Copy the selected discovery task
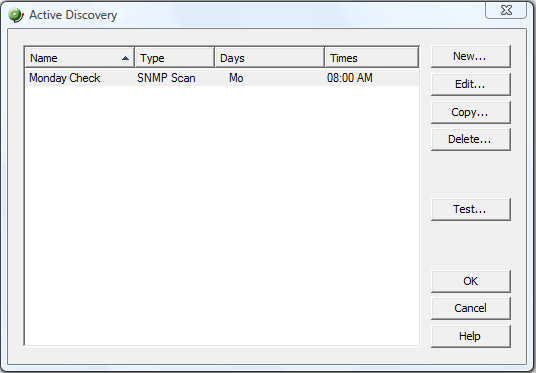Screen dimensions: 536x373 [471, 112]
